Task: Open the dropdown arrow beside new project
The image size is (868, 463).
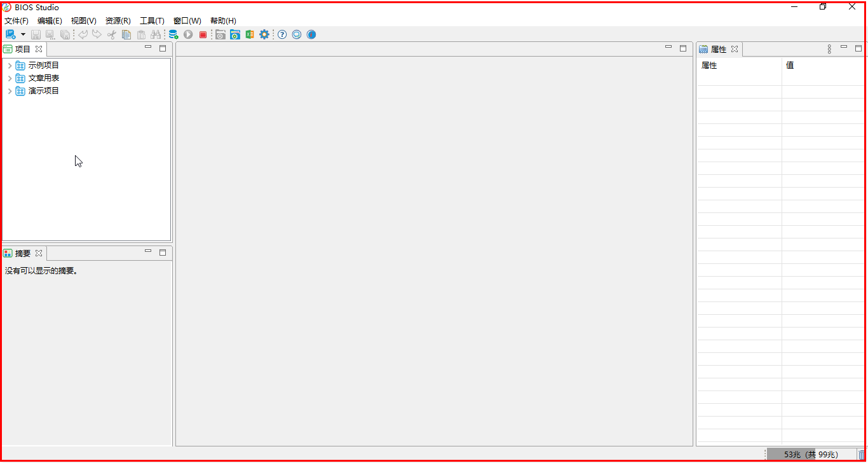Action: pyautogui.click(x=23, y=34)
